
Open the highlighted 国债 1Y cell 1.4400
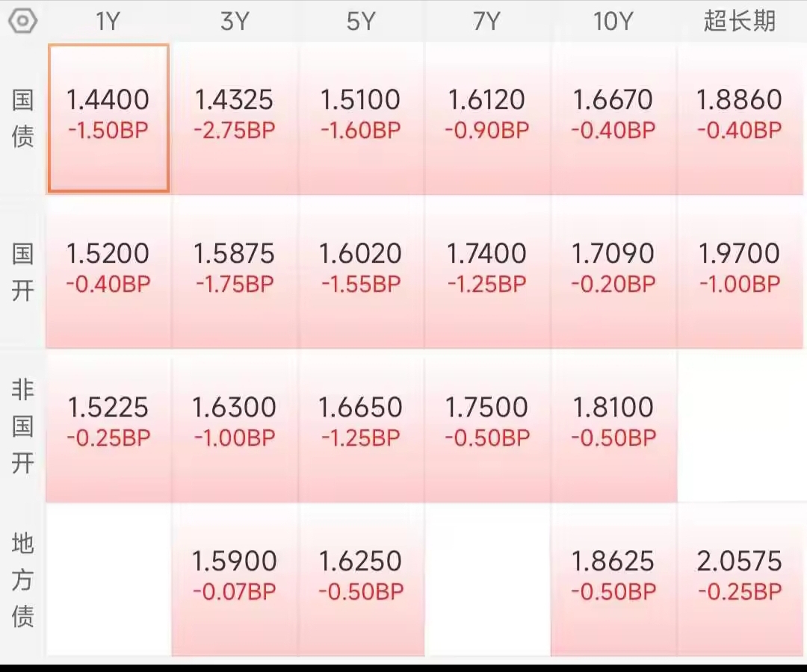108,118
